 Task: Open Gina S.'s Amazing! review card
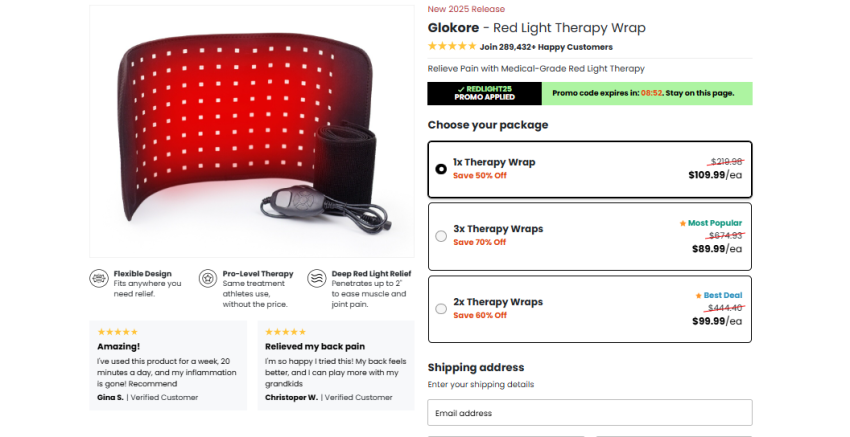coord(168,365)
